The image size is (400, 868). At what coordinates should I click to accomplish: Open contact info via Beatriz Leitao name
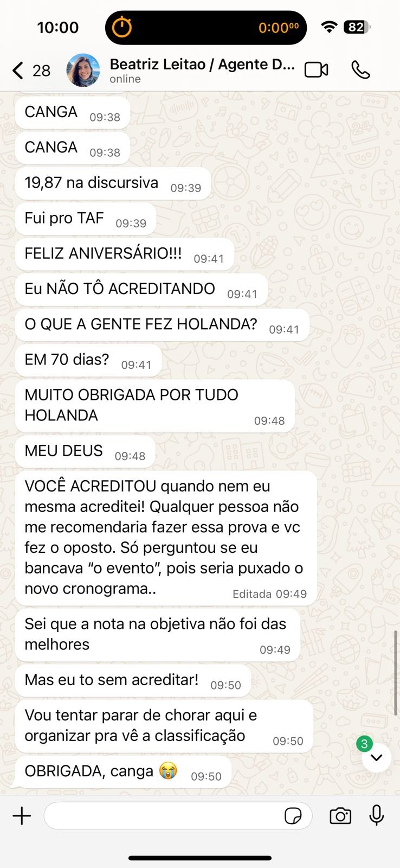202,64
